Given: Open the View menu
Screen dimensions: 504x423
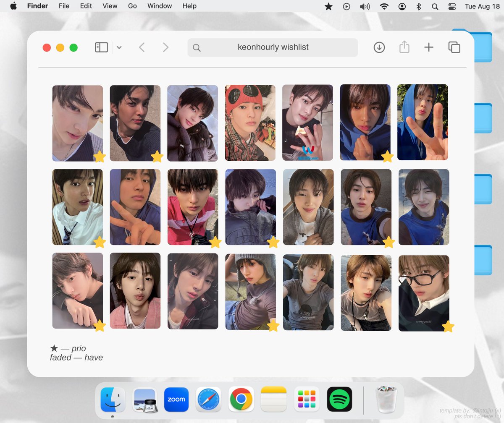Looking at the screenshot, I should [110, 6].
